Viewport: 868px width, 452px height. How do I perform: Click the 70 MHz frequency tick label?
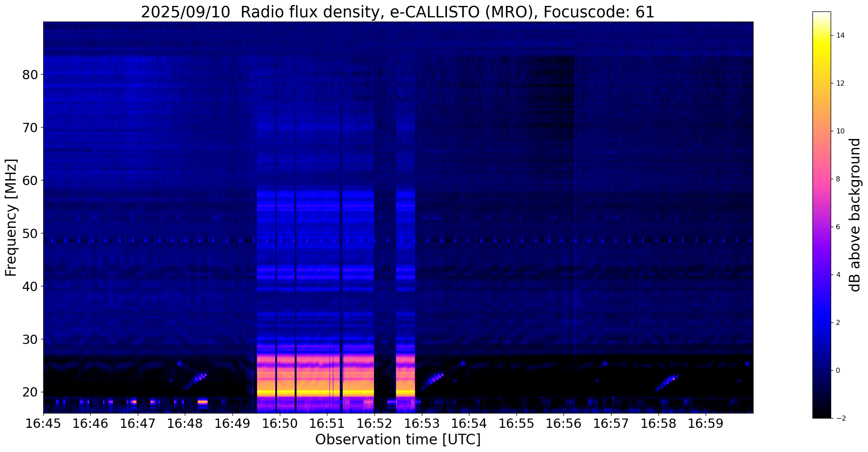pyautogui.click(x=30, y=128)
